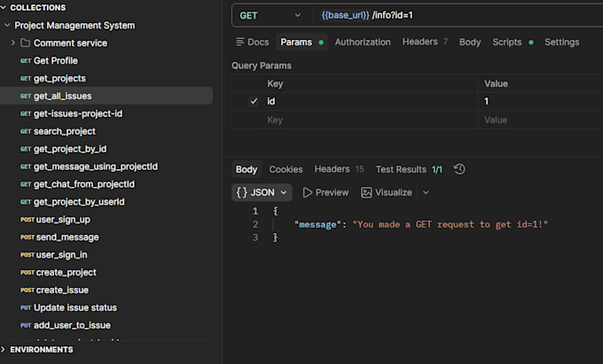603x364 pixels.
Task: Switch to the response Cookies tab
Action: pyautogui.click(x=286, y=169)
